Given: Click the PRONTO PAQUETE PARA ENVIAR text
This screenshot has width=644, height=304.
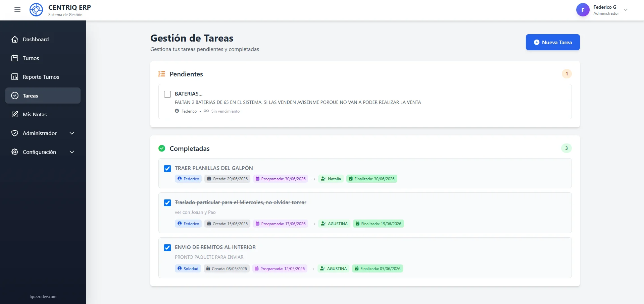Looking at the screenshot, I should coord(209,257).
